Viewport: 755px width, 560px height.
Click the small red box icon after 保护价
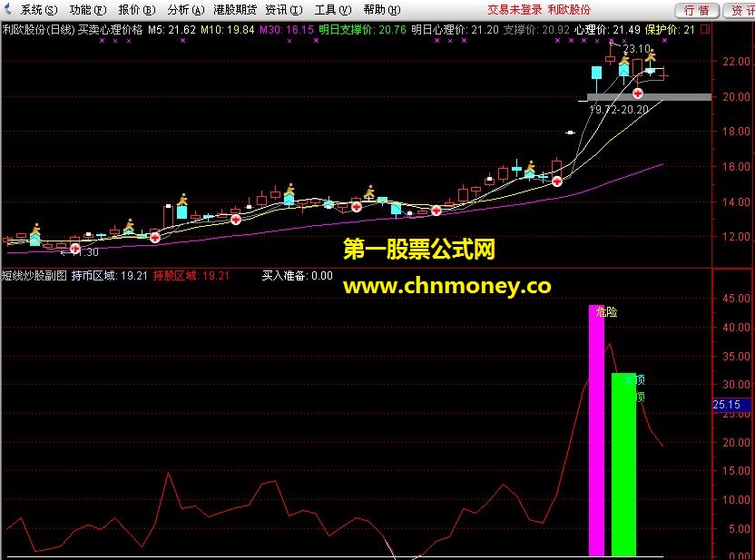704,29
